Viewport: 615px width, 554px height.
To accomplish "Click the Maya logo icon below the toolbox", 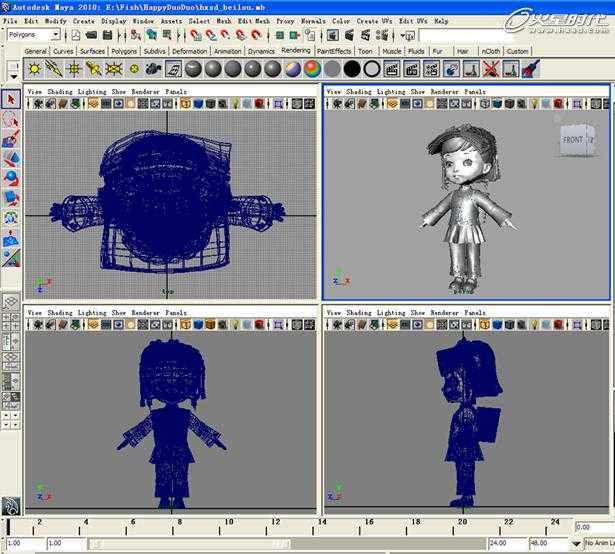I will point(11,506).
